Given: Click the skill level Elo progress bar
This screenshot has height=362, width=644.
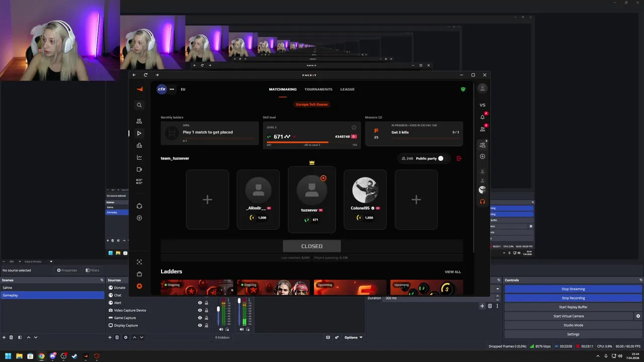Looking at the screenshot, I should click(x=311, y=142).
